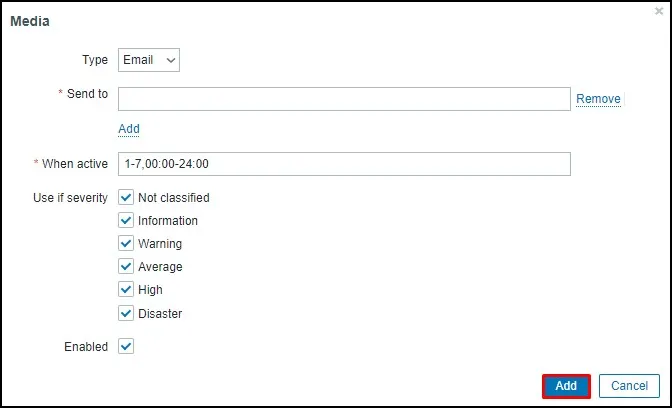Viewport: 672px width, 408px height.
Task: Toggle the Disaster severity checkbox
Action: tap(126, 313)
